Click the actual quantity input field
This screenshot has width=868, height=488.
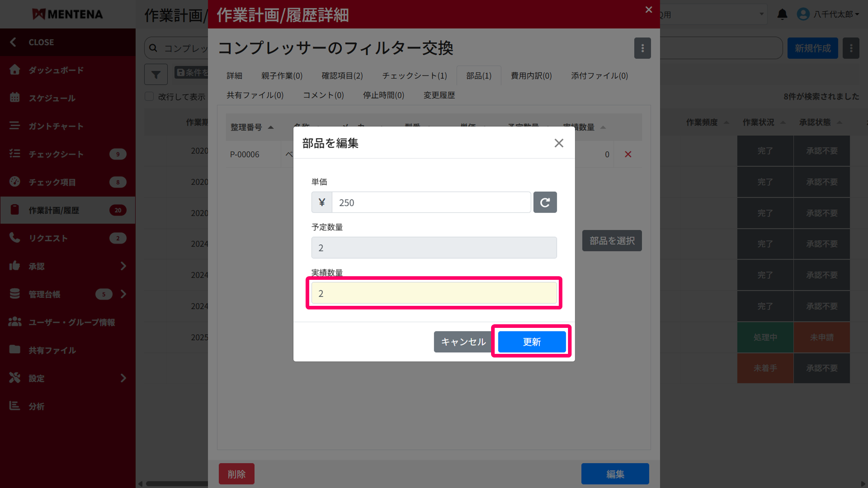click(434, 293)
